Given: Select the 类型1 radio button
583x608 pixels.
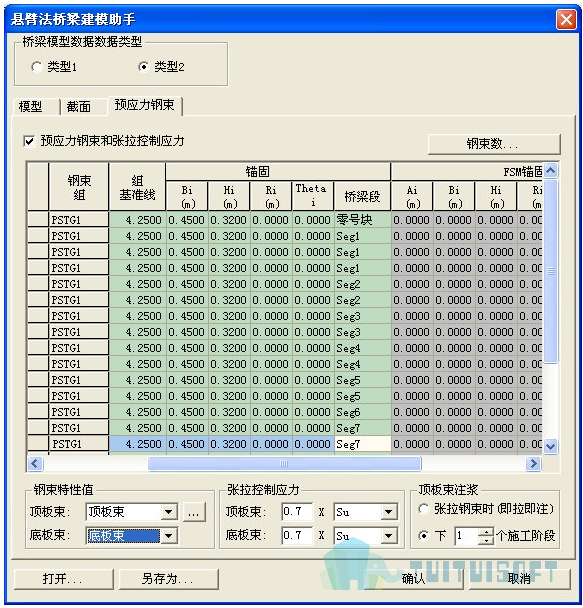Looking at the screenshot, I should click(x=37, y=67).
